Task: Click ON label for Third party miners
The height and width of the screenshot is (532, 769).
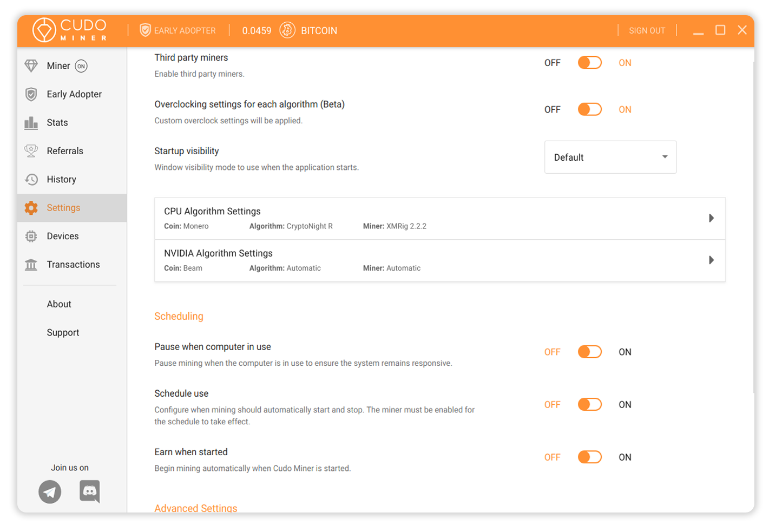Action: [625, 63]
